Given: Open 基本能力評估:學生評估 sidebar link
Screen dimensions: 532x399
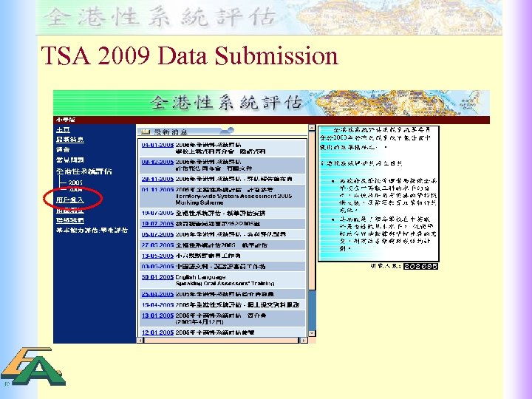Looking at the screenshot, I should [x=92, y=231].
